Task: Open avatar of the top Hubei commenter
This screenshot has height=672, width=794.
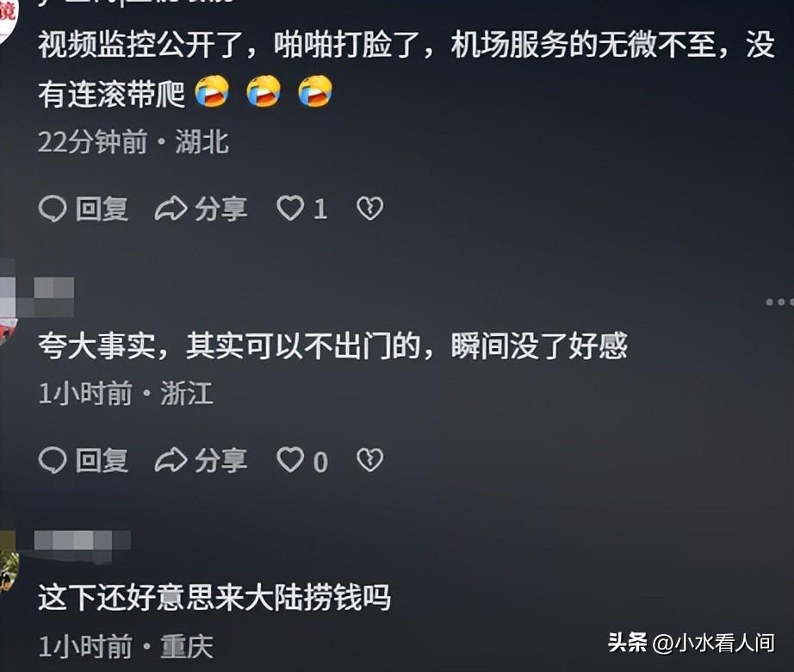Action: [x=8, y=21]
